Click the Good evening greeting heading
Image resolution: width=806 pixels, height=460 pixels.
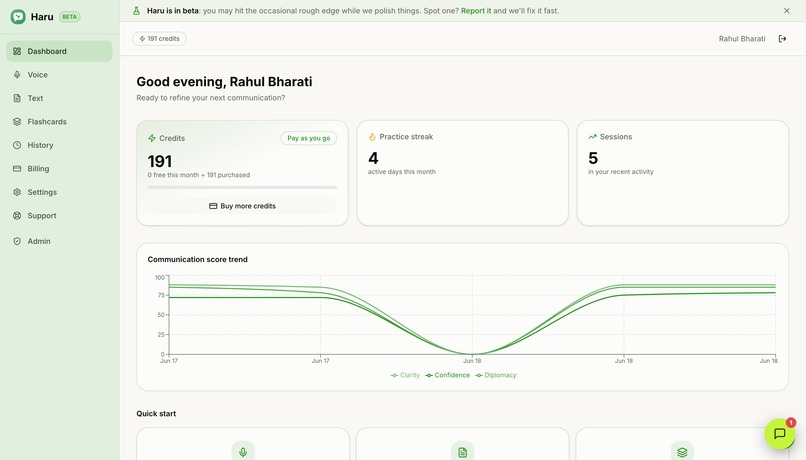click(224, 82)
